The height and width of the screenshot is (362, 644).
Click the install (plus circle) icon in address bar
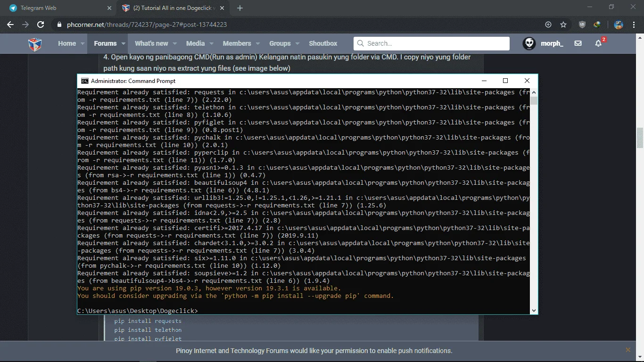(548, 25)
